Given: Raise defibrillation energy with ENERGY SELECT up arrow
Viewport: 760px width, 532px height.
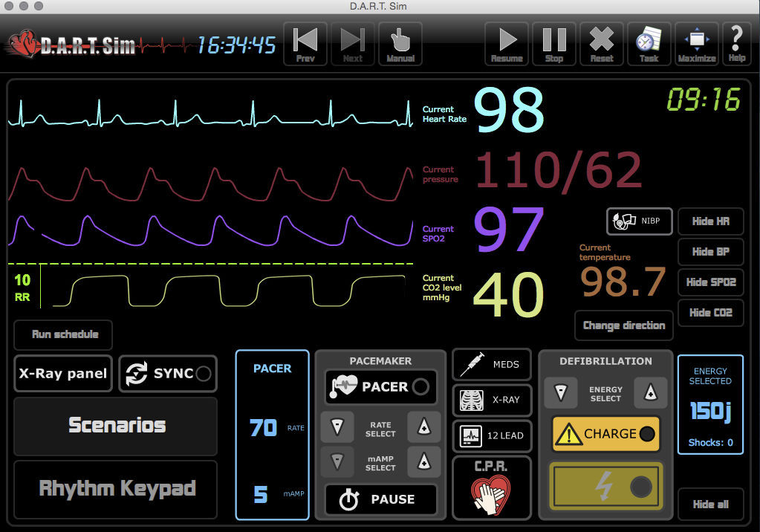Looking at the screenshot, I should coord(650,392).
